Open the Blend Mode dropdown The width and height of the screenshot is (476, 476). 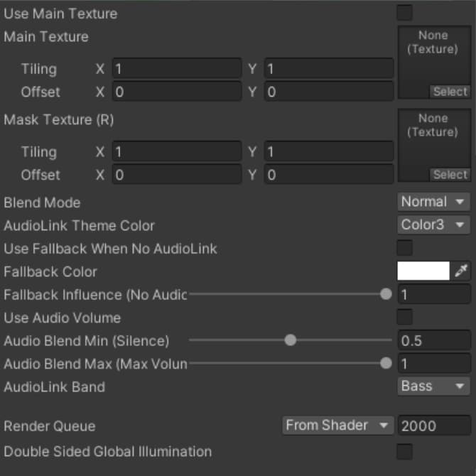click(x=433, y=202)
